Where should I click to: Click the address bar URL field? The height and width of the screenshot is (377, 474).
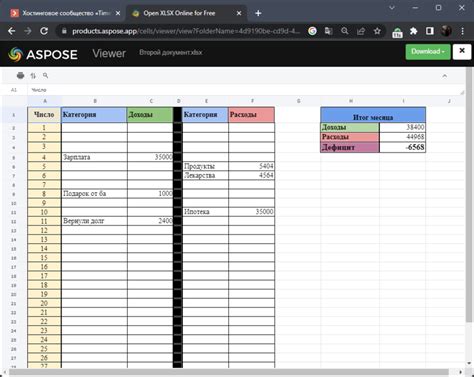pos(186,31)
